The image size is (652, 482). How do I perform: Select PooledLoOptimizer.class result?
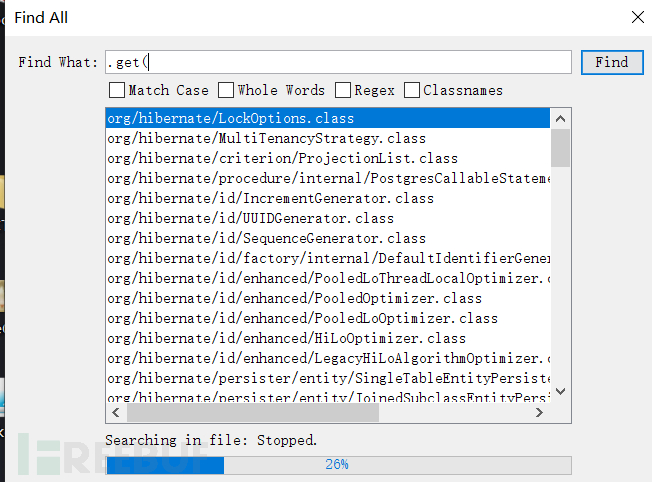[302, 318]
